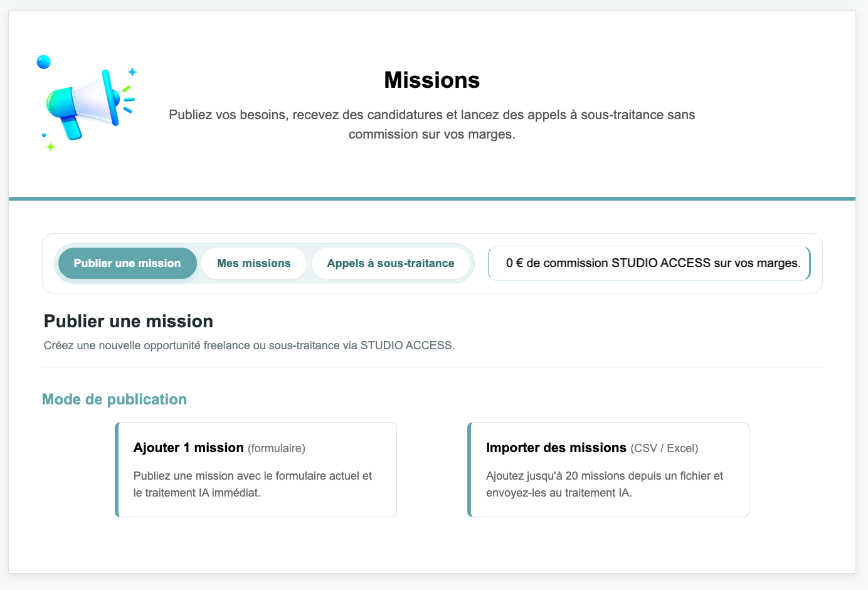Switch to the Mes missions tab
This screenshot has width=868, height=590.
[x=254, y=263]
